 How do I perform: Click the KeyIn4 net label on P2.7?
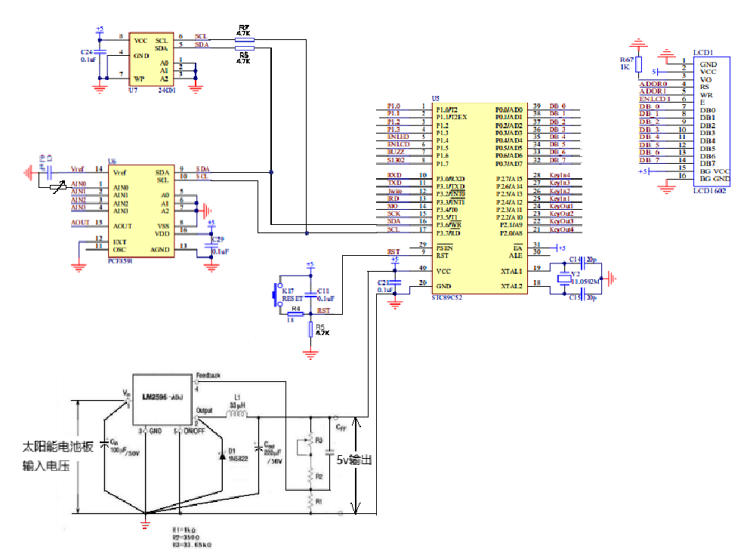coord(560,176)
